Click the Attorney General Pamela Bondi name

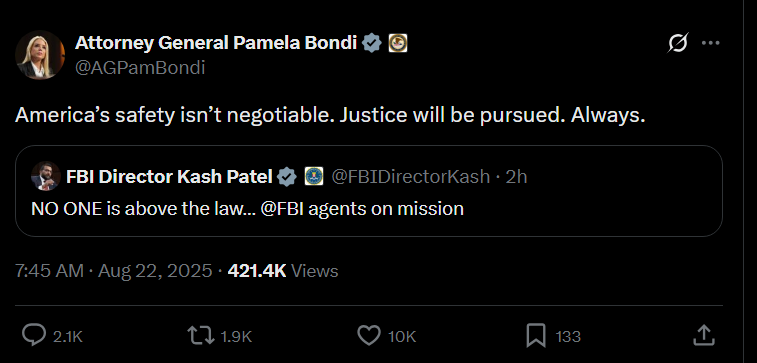[216, 43]
